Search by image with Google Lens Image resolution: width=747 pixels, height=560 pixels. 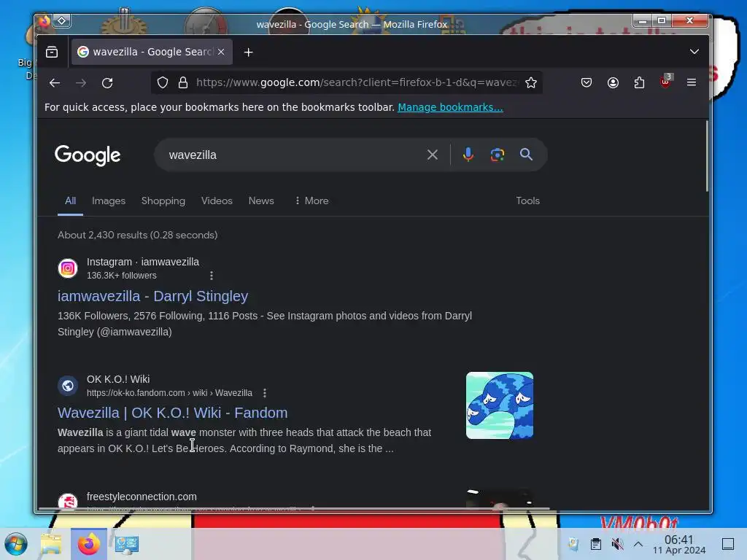(x=498, y=155)
